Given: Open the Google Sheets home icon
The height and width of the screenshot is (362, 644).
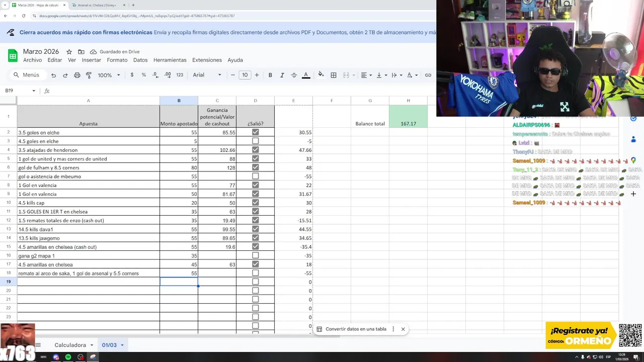Looking at the screenshot, I should click(13, 55).
